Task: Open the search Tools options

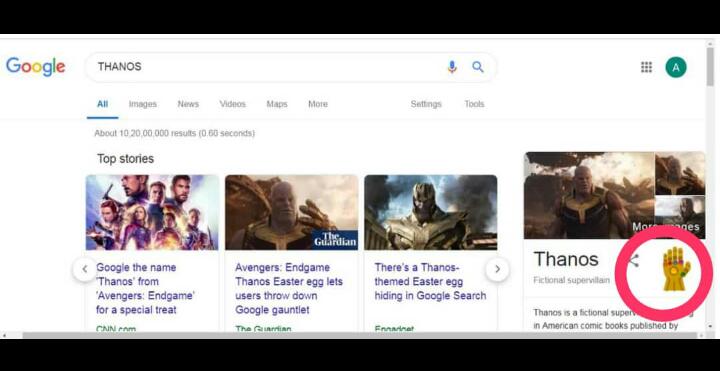Action: click(474, 104)
